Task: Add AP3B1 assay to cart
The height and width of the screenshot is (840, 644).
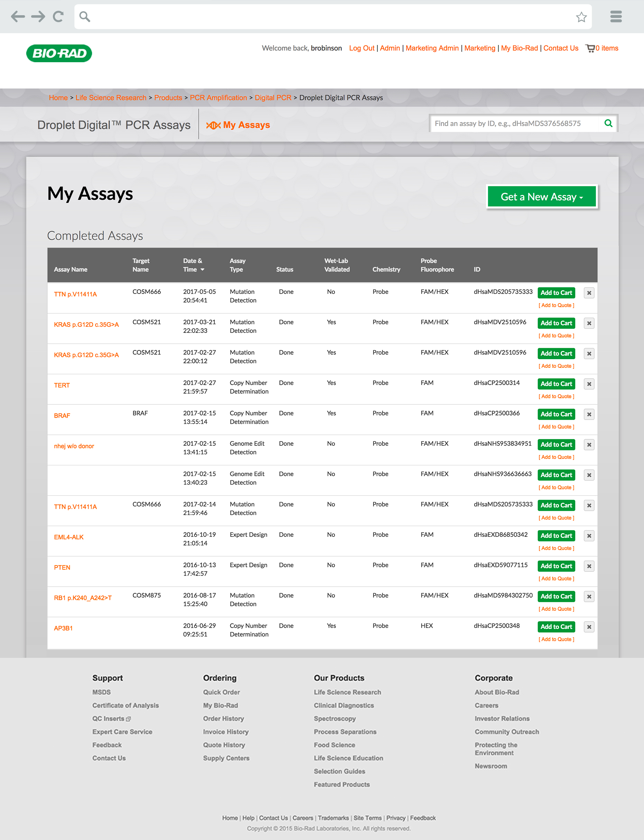Action: pos(556,627)
